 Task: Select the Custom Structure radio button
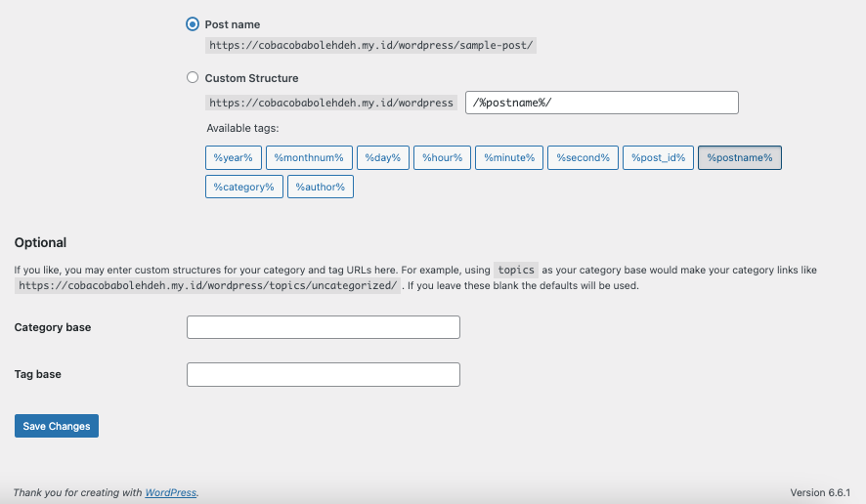point(193,77)
